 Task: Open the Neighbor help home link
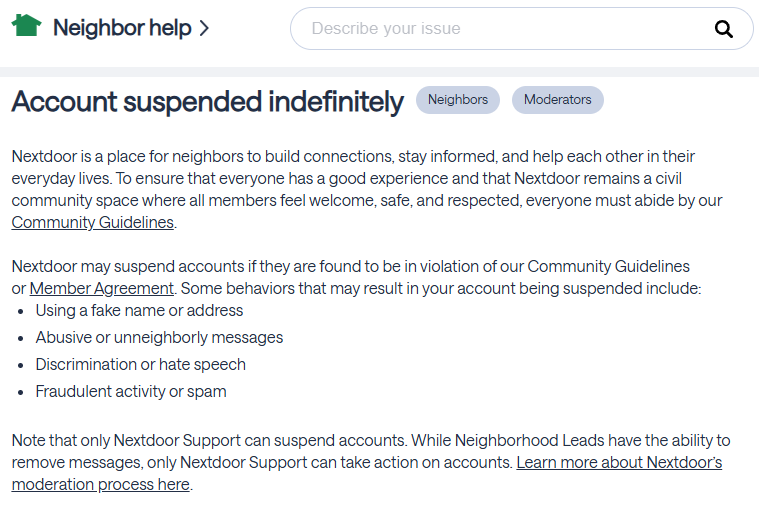121,28
